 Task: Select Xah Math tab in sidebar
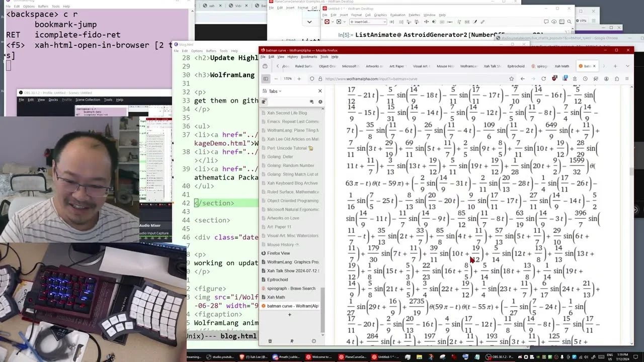tap(291, 297)
